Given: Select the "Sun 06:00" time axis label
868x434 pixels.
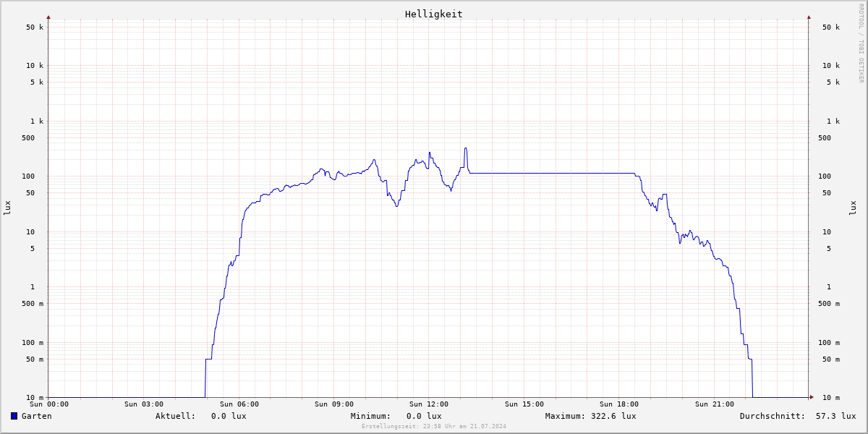Looking at the screenshot, I should click(x=239, y=404).
